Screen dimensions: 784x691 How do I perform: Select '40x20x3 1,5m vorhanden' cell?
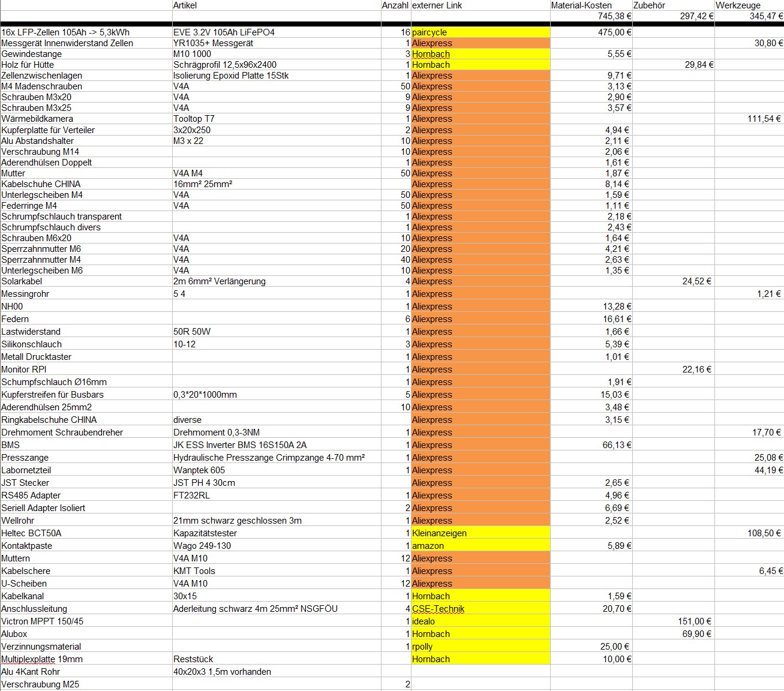(277, 672)
